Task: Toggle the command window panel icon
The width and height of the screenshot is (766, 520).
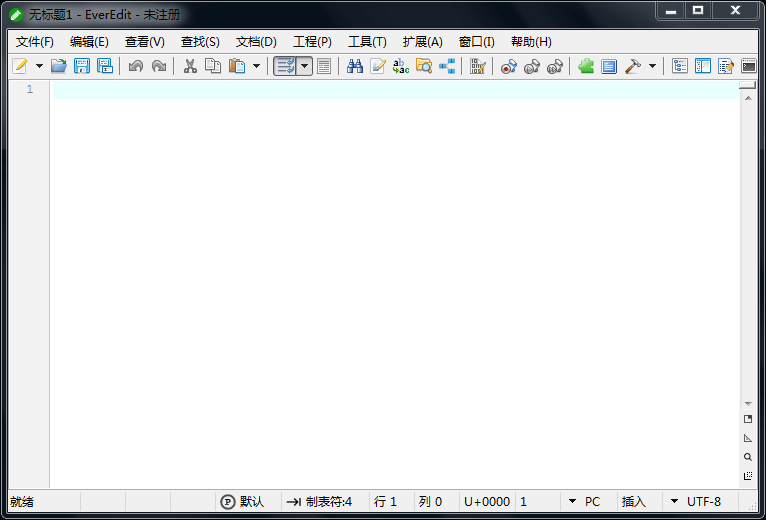Action: (x=749, y=66)
